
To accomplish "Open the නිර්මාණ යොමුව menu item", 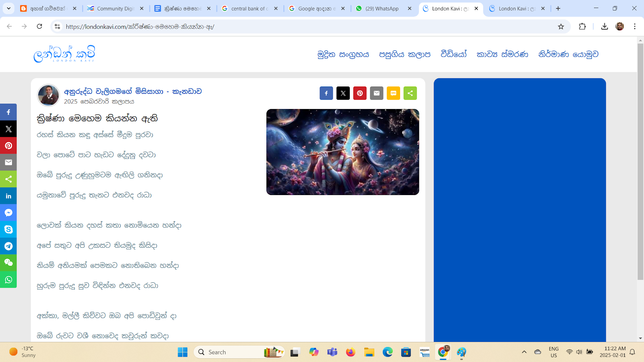I will click(568, 54).
